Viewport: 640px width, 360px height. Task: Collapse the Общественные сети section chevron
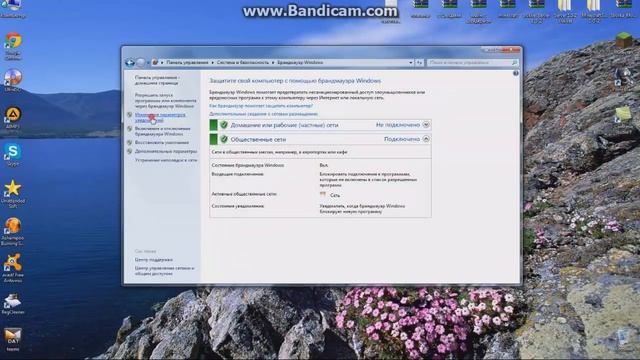point(426,139)
